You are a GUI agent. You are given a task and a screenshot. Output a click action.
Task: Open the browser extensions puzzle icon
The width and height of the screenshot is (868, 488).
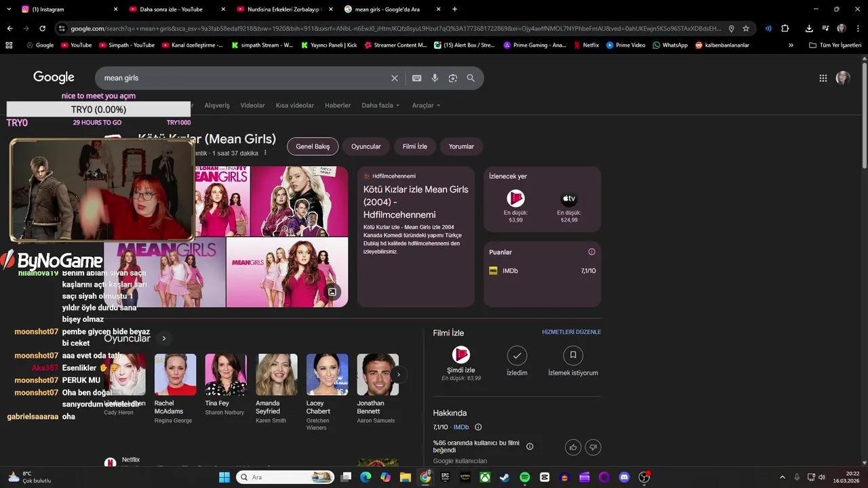pyautogui.click(x=785, y=28)
